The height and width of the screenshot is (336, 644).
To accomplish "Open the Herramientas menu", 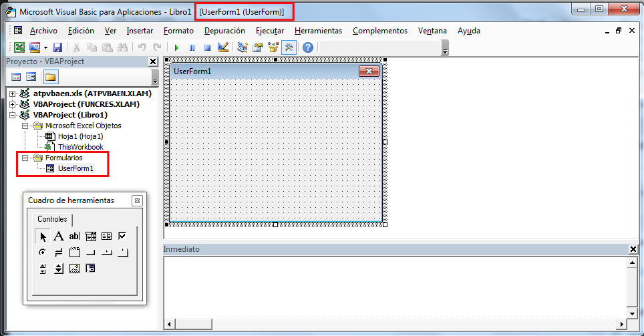I will pos(318,31).
